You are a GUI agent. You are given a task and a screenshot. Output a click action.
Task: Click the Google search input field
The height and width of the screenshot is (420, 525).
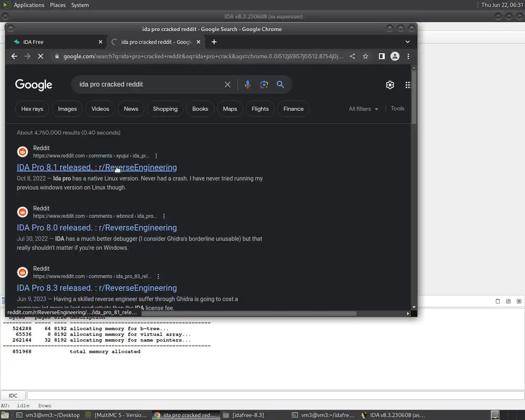[150, 84]
